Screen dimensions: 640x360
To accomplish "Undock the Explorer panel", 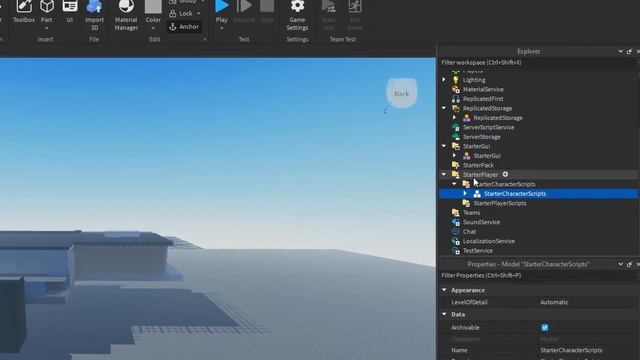I will [629, 51].
